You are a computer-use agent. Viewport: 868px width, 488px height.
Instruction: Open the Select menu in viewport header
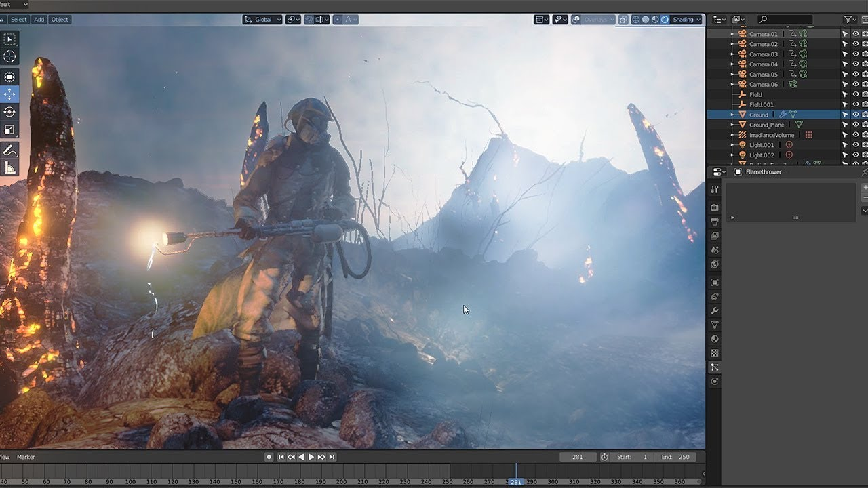click(19, 20)
